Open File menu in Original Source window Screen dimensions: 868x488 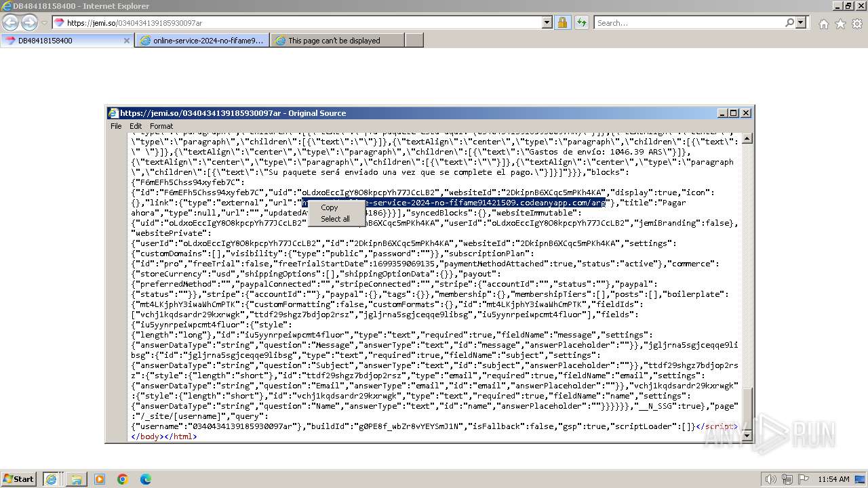coord(116,126)
